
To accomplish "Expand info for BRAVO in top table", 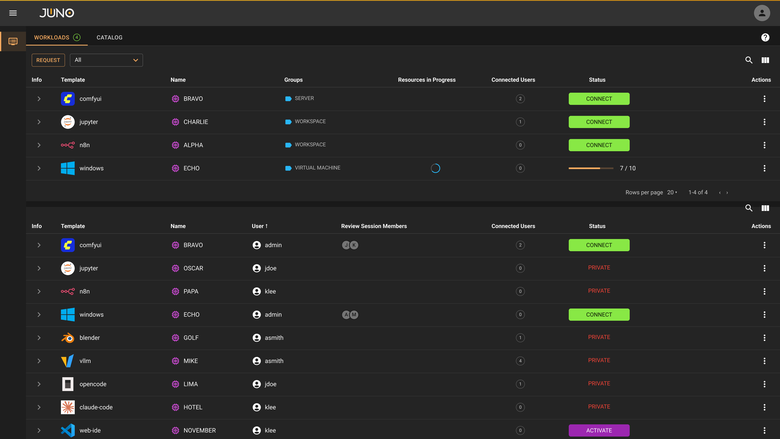I will (x=39, y=99).
